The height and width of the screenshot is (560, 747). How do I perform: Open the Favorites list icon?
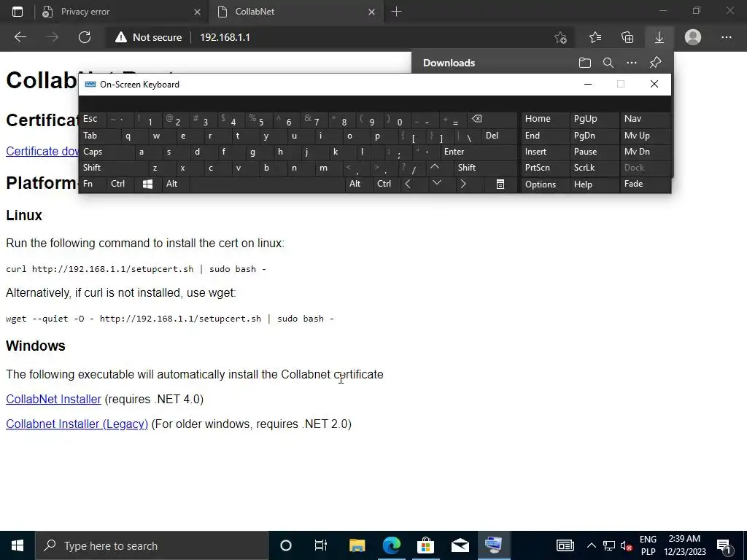pyautogui.click(x=595, y=37)
